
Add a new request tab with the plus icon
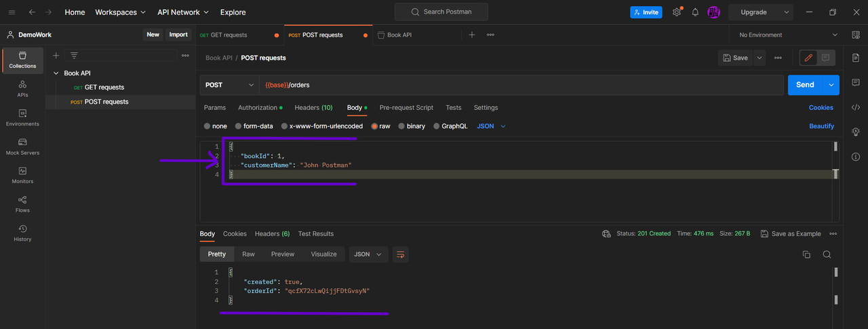[472, 35]
